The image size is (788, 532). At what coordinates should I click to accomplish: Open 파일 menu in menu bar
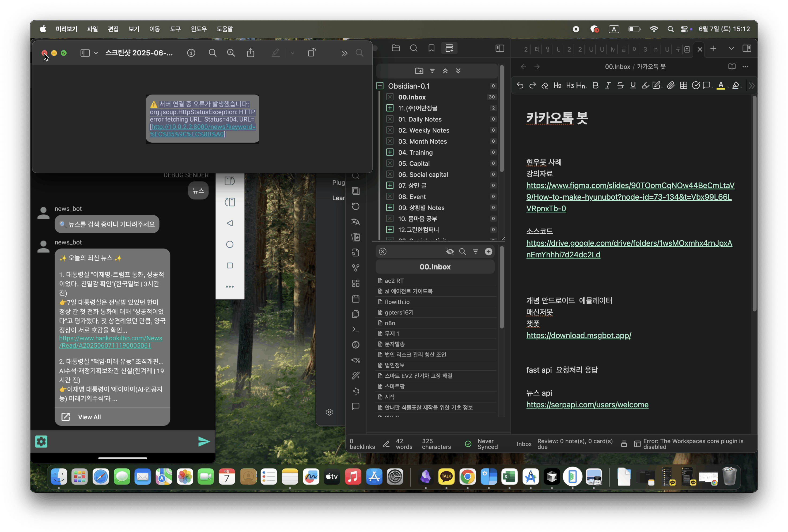[92, 29]
